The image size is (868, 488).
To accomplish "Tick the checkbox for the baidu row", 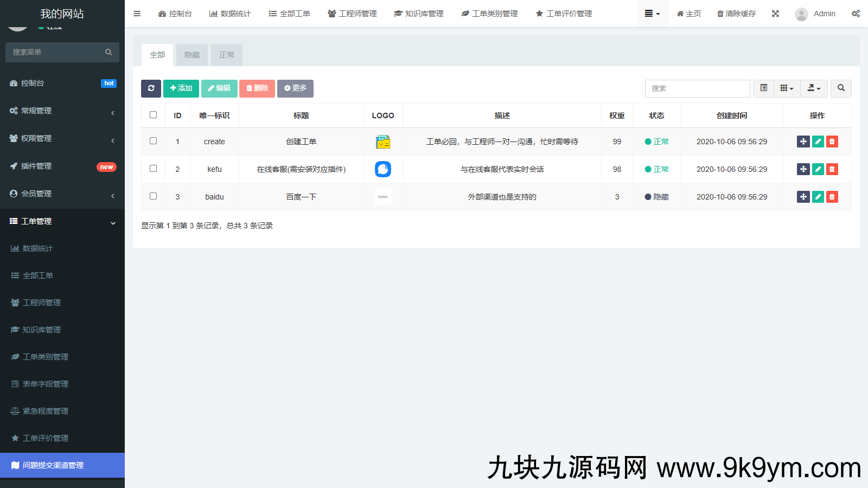I will (153, 196).
